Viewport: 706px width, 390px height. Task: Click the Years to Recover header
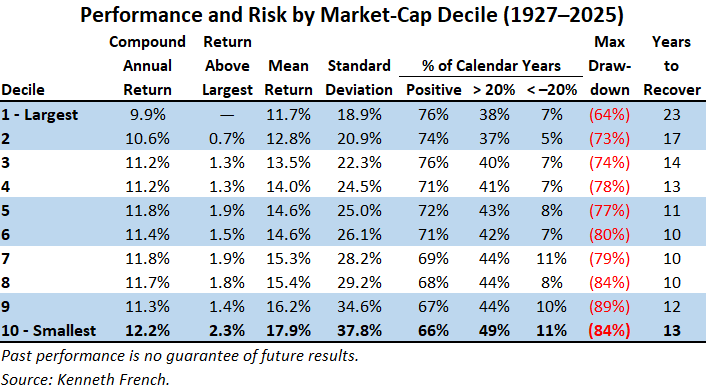click(x=672, y=66)
